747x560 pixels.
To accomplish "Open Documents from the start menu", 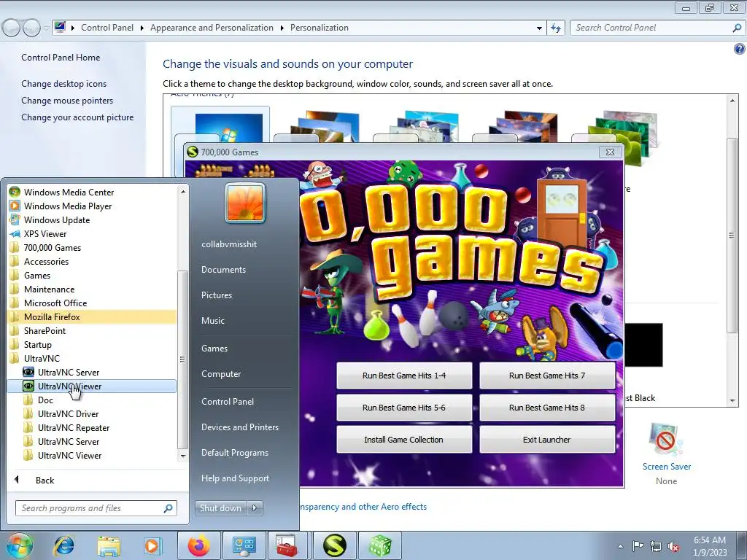I will pos(223,270).
